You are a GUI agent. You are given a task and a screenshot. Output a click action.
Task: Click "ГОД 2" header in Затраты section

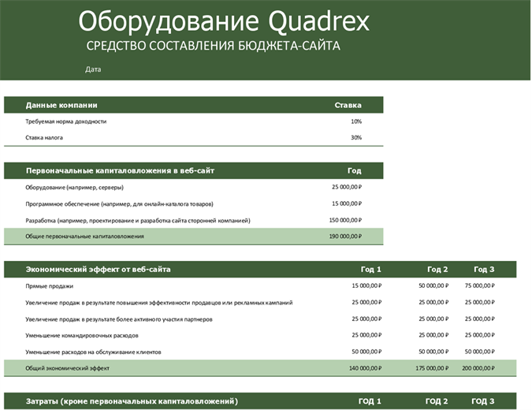[437, 401]
